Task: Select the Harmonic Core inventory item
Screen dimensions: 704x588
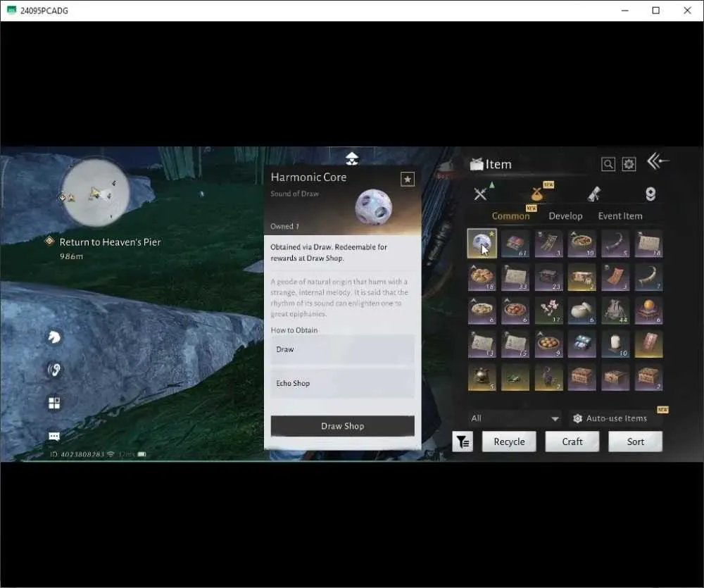Action: pyautogui.click(x=482, y=243)
